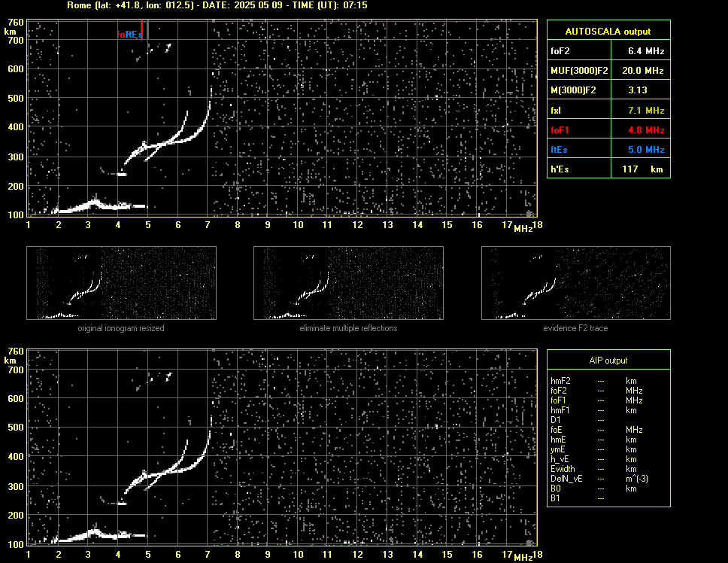The image size is (728, 563).
Task: Click the red foF1 marker line on top ionogram
Action: [141, 29]
